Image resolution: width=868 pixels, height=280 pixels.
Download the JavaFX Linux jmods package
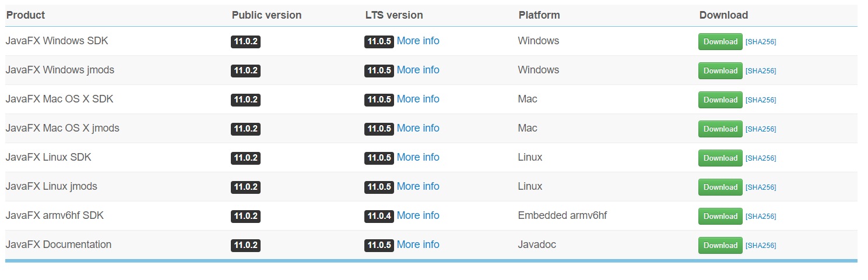(720, 187)
